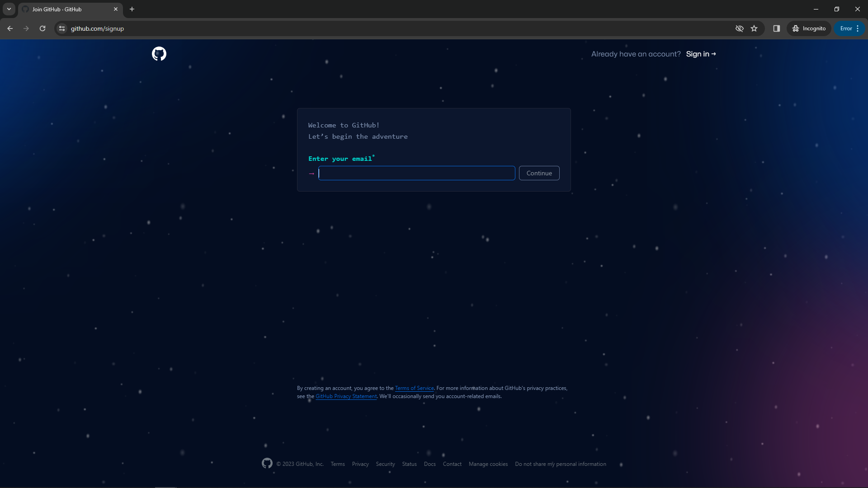Open the tab search dropdown
Screen dimensions: 868x488
tap(9, 9)
